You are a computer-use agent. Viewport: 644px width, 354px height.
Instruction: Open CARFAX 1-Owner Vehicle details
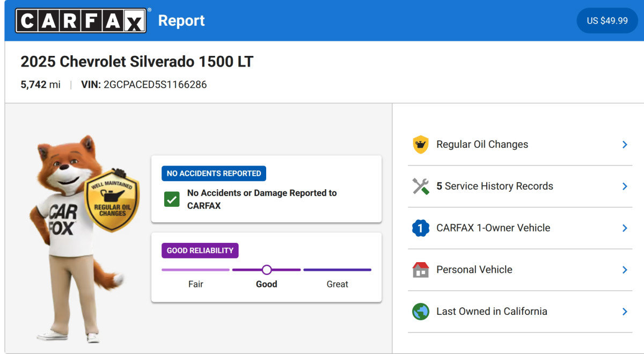(x=520, y=228)
